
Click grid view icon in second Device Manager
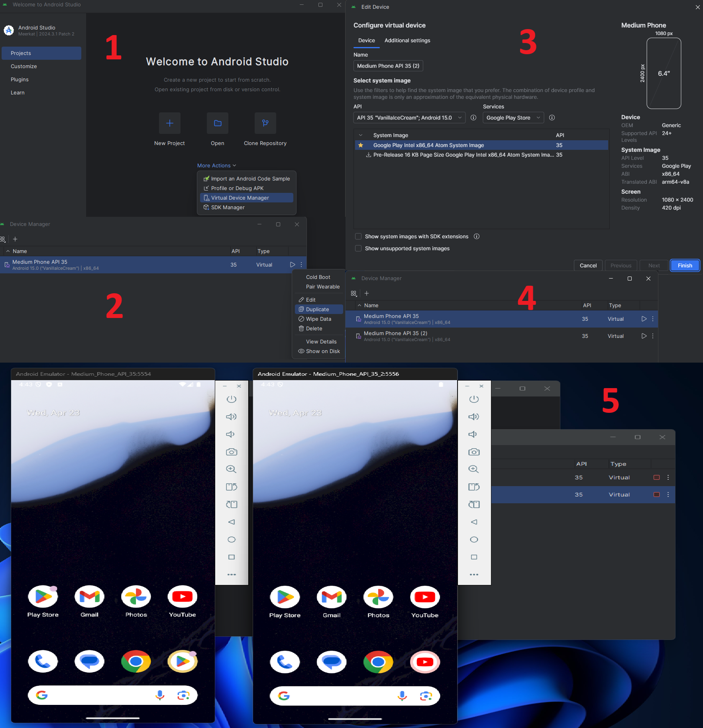[x=353, y=293]
